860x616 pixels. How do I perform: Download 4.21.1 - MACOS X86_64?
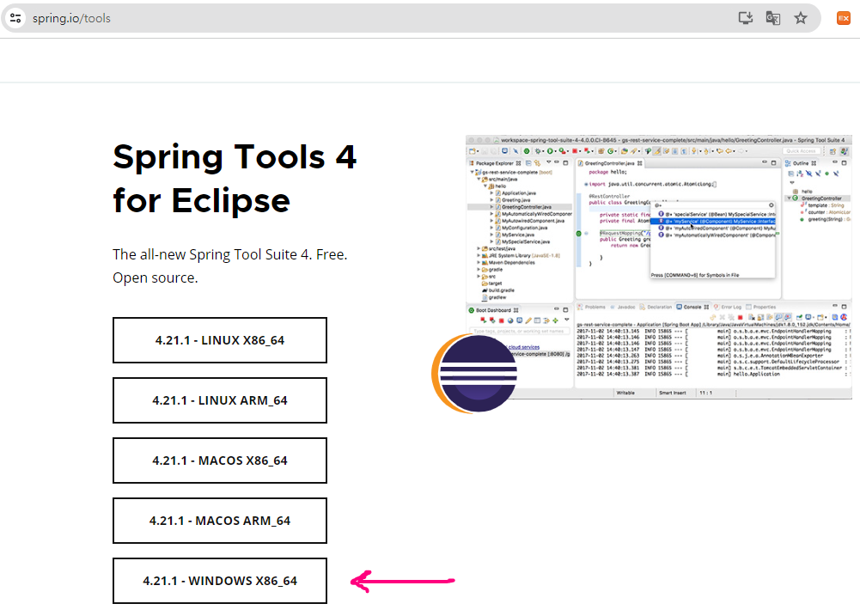coord(220,460)
